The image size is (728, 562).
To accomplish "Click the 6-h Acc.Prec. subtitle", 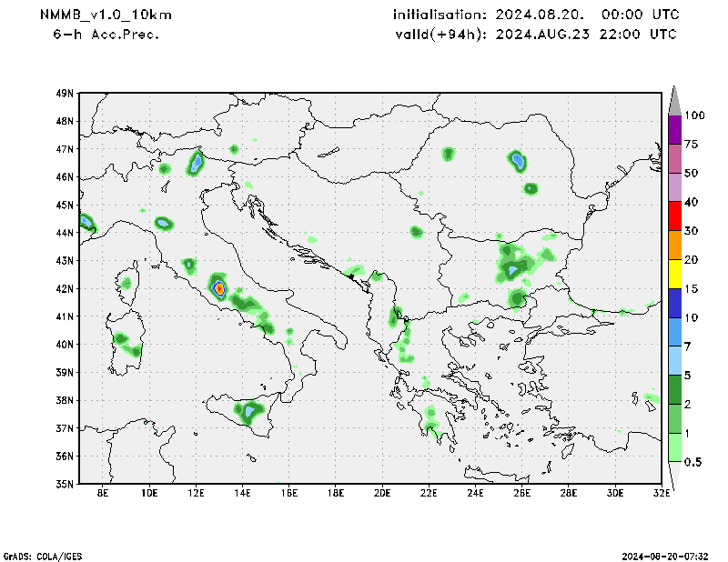I will point(106,34).
